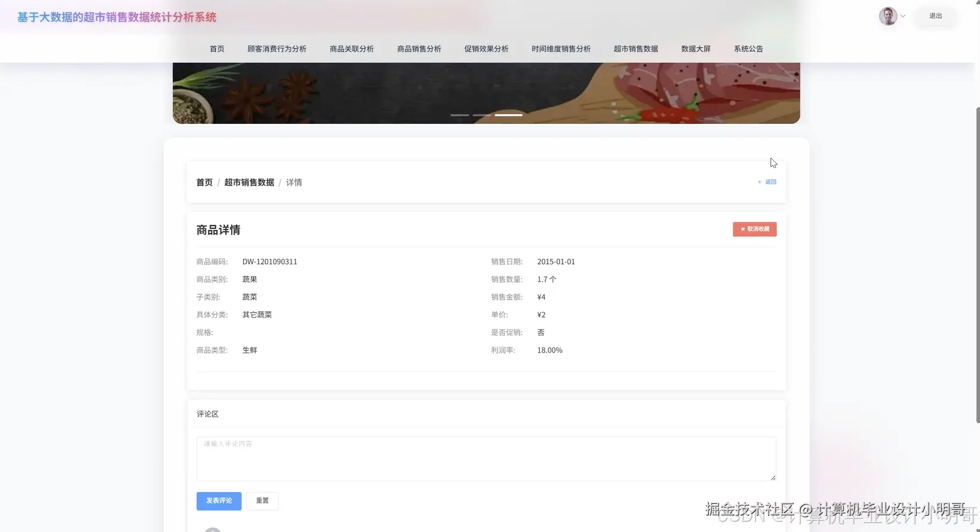Click the site title 基于大数据的超市销售数据统计分析系统

coord(116,17)
